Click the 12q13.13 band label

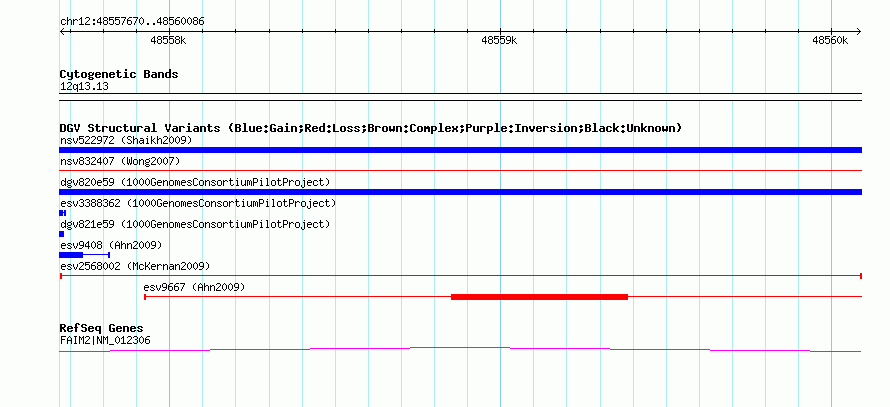[84, 87]
